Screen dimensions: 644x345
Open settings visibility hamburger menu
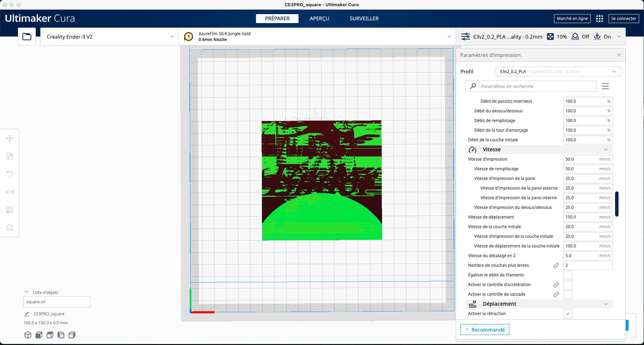(605, 86)
